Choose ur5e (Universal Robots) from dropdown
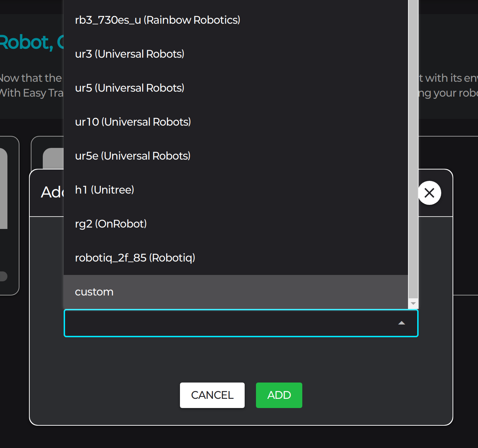Viewport: 478px width, 448px height. pos(133,156)
